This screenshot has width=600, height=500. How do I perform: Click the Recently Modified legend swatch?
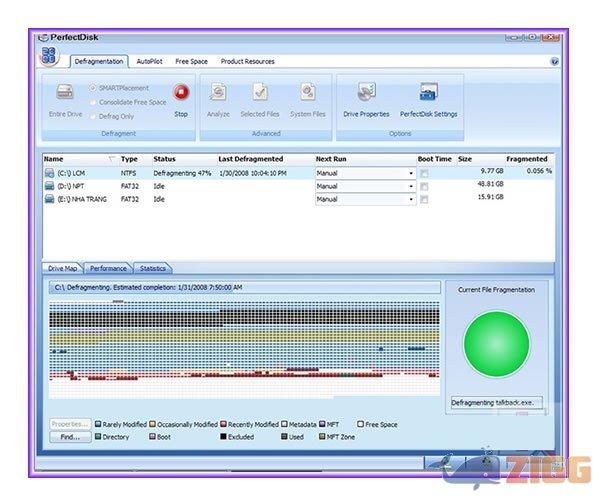pos(223,424)
